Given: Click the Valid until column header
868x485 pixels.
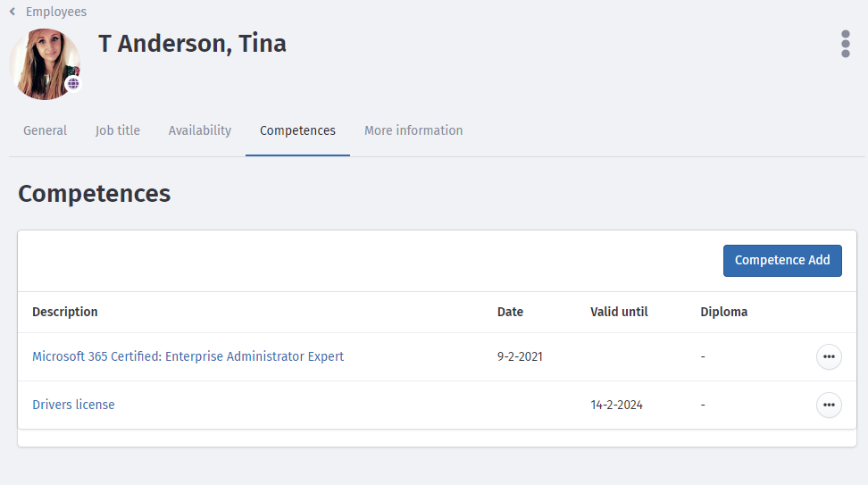Looking at the screenshot, I should click(x=619, y=312).
